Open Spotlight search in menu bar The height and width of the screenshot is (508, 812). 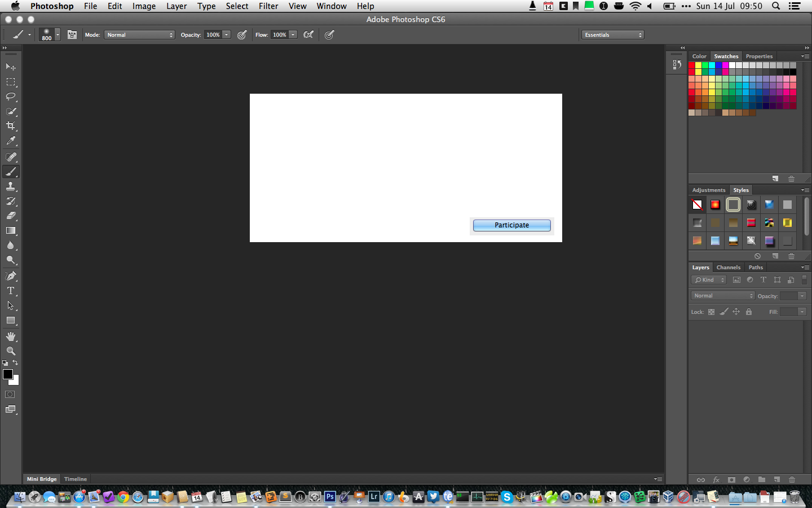point(776,6)
